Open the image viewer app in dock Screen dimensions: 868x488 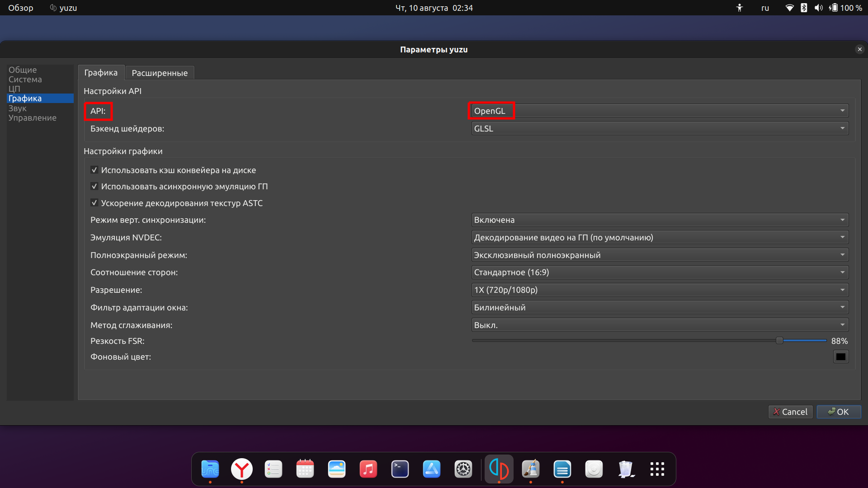point(337,469)
